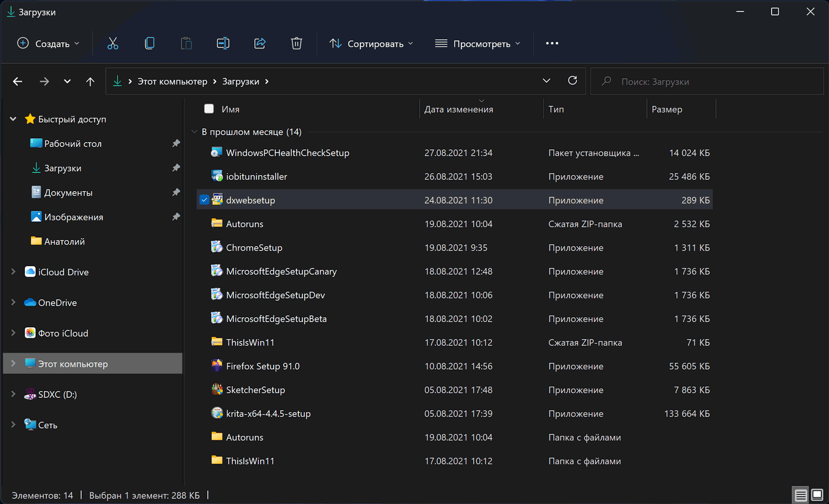829x504 pixels.
Task: Switch to large thumbnails view toggle
Action: click(817, 495)
